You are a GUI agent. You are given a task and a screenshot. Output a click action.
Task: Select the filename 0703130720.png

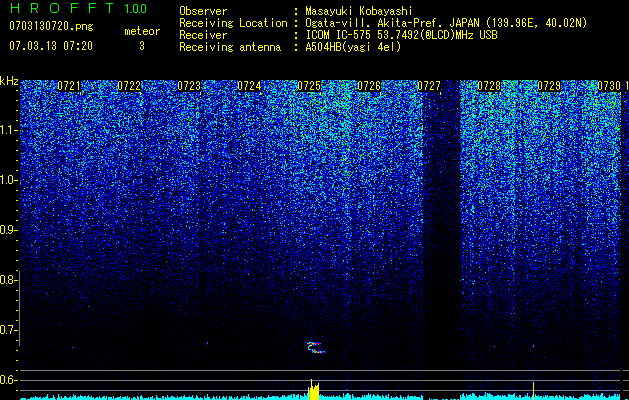[51, 27]
